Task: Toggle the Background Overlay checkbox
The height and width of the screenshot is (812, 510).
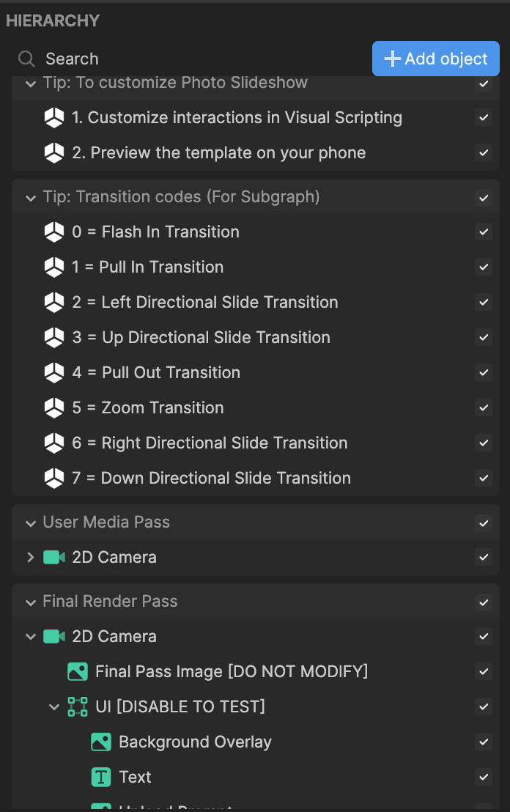Action: point(484,742)
